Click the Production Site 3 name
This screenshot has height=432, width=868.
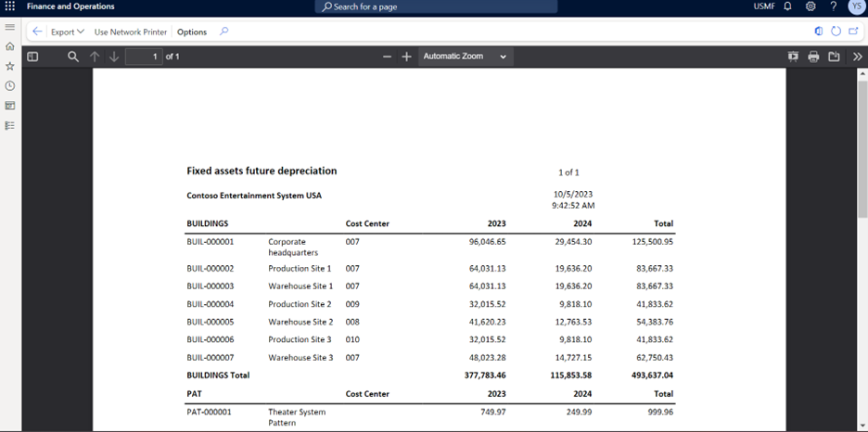pos(300,339)
